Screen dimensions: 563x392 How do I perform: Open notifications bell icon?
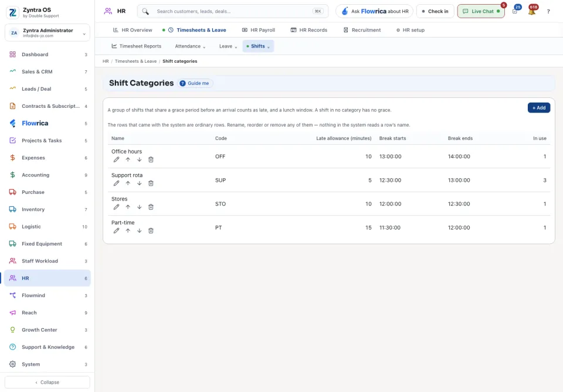tap(532, 12)
